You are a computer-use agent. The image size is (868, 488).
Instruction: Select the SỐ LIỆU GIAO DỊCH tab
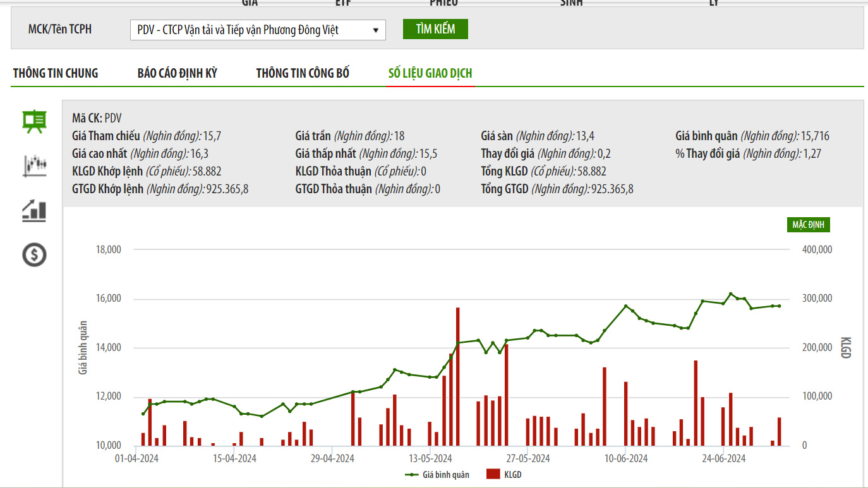tap(430, 73)
